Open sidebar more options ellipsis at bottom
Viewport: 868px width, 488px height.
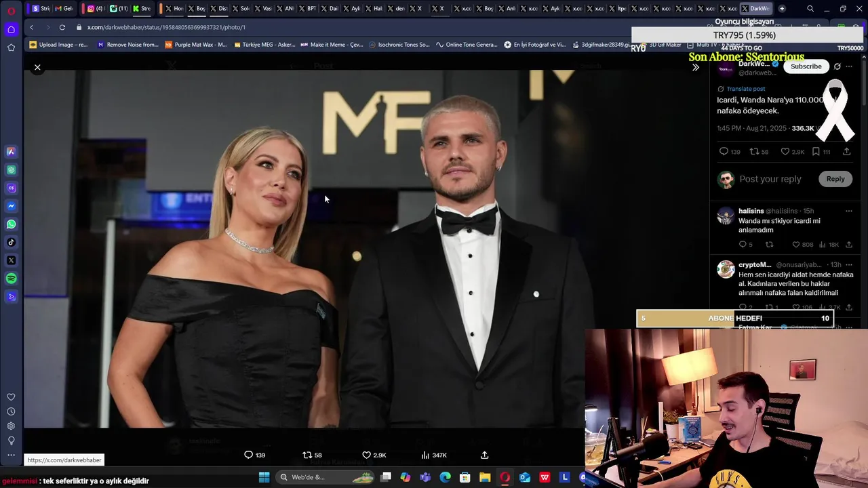point(12,455)
